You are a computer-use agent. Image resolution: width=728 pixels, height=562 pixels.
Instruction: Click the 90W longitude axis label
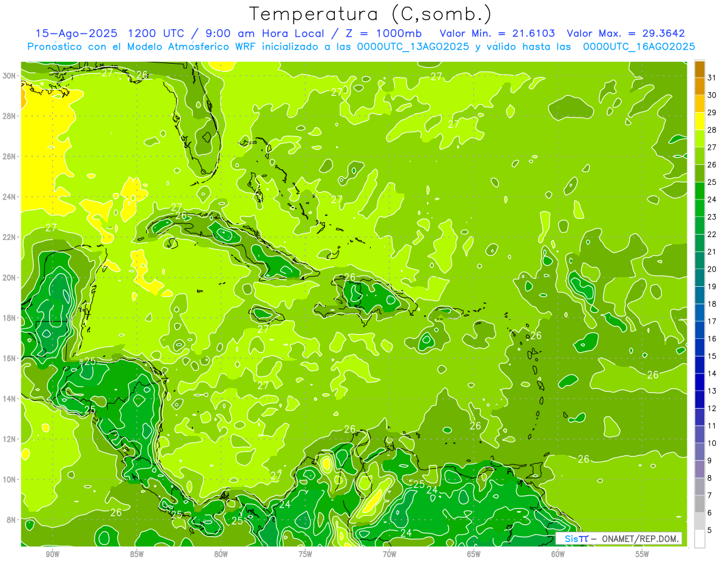(52, 554)
